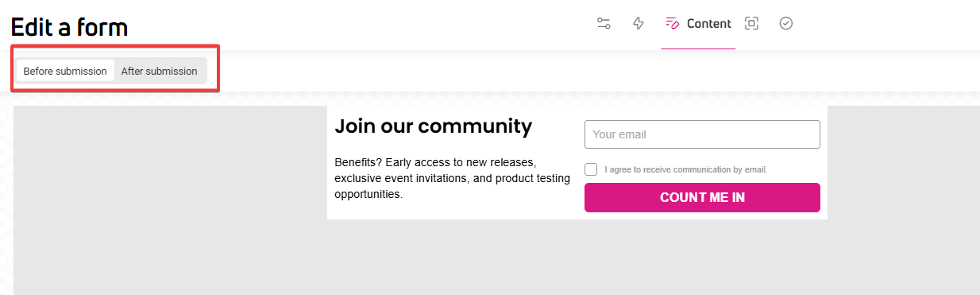Select the Before submission view
This screenshot has width=980, height=295.
[x=65, y=71]
